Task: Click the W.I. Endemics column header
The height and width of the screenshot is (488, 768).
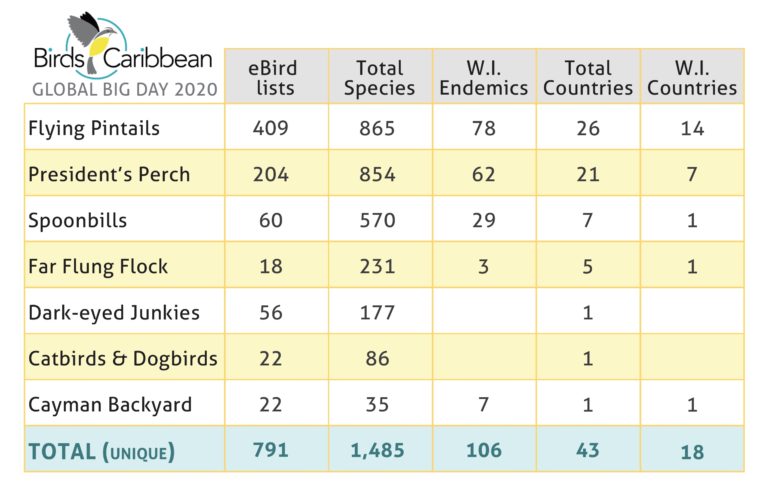Action: tap(483, 76)
